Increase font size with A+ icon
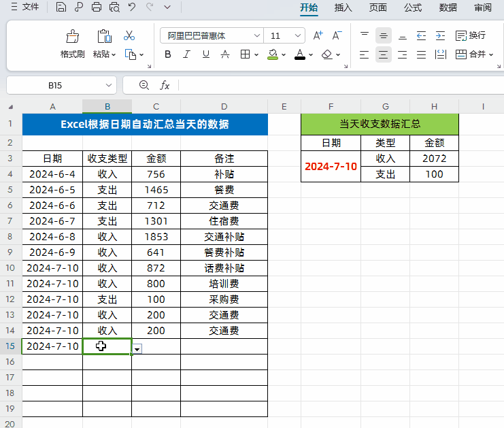This screenshot has width=504, height=428. 318,35
